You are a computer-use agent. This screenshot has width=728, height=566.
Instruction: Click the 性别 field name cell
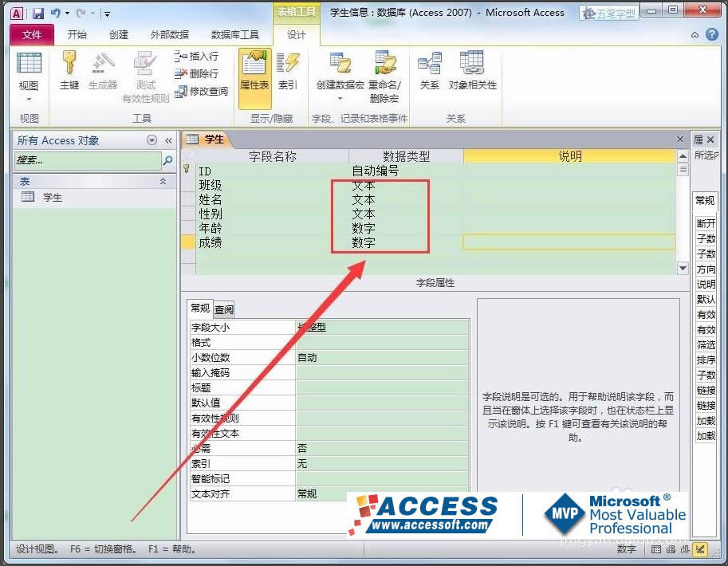pos(272,214)
